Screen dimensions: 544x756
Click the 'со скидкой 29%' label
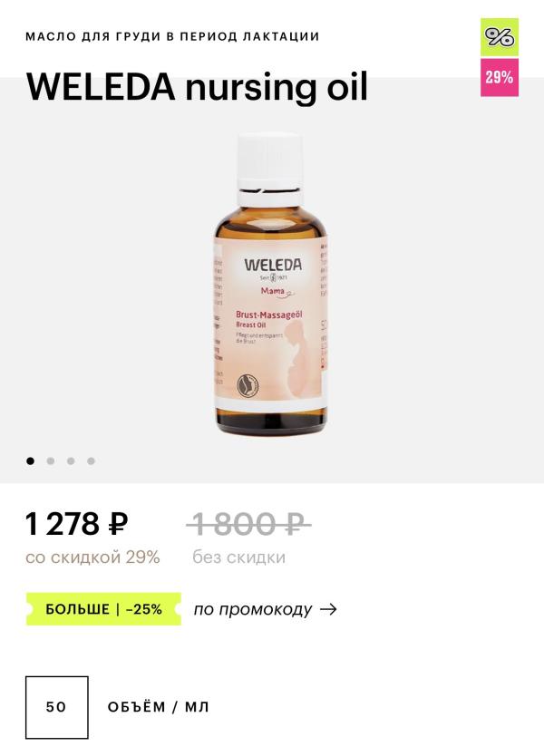click(x=92, y=557)
